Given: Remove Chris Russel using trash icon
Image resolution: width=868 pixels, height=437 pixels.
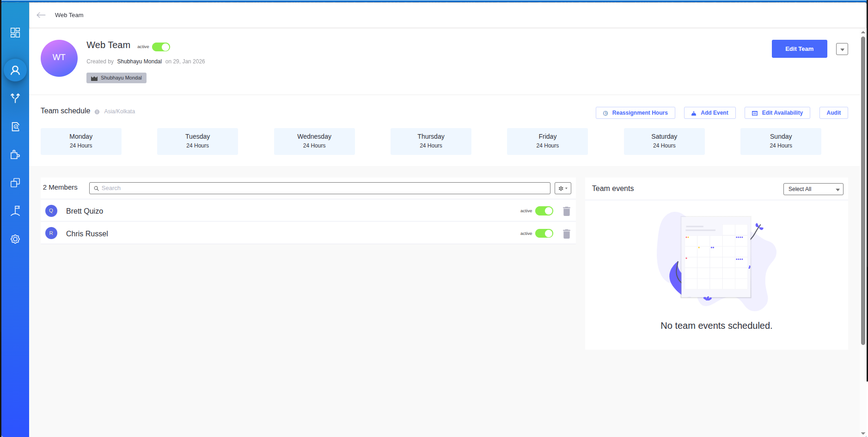Looking at the screenshot, I should [x=566, y=234].
